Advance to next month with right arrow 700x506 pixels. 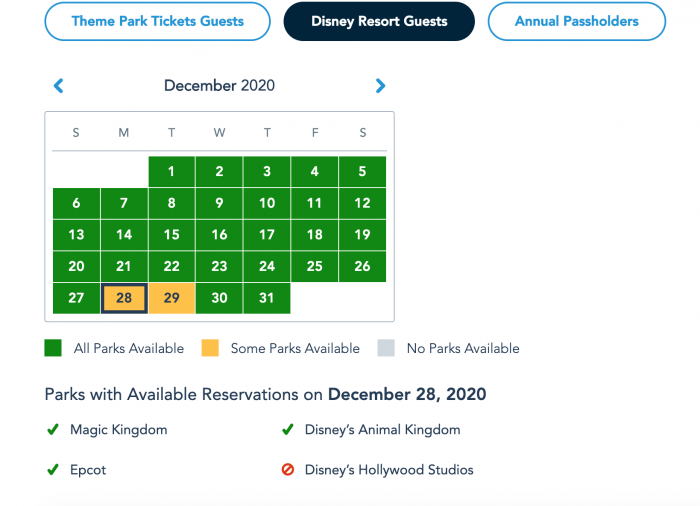[380, 86]
